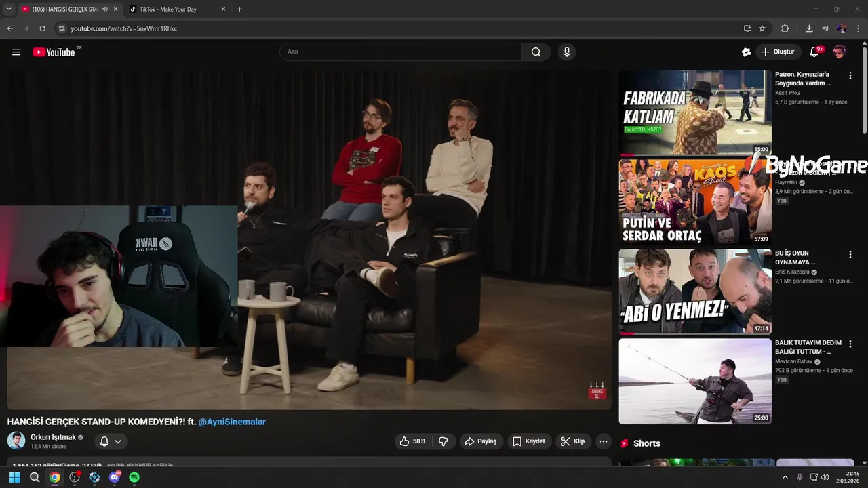
Task: Open the YouTube notifications bell
Action: [x=815, y=52]
